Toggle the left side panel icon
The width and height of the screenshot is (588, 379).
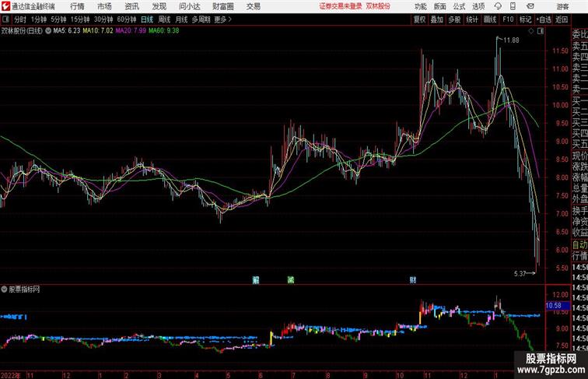[x=5, y=19]
